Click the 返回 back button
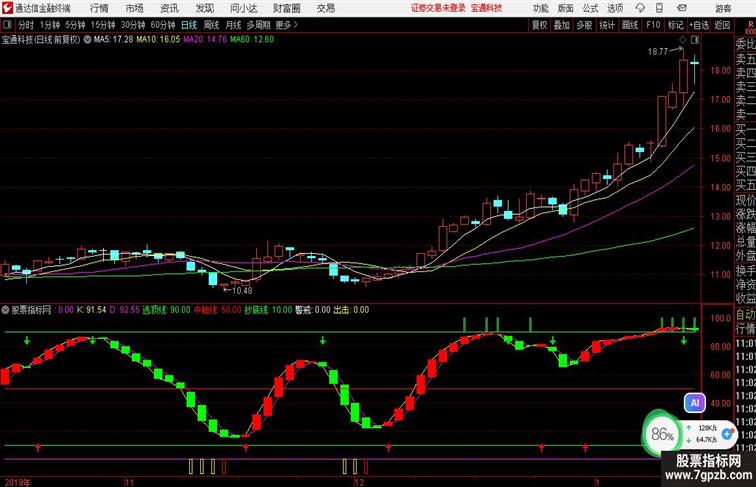The image size is (756, 487). (722, 25)
